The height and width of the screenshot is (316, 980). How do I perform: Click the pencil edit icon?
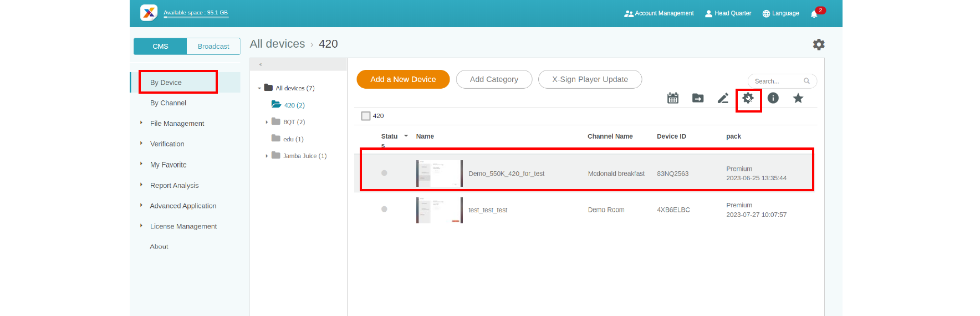[723, 98]
